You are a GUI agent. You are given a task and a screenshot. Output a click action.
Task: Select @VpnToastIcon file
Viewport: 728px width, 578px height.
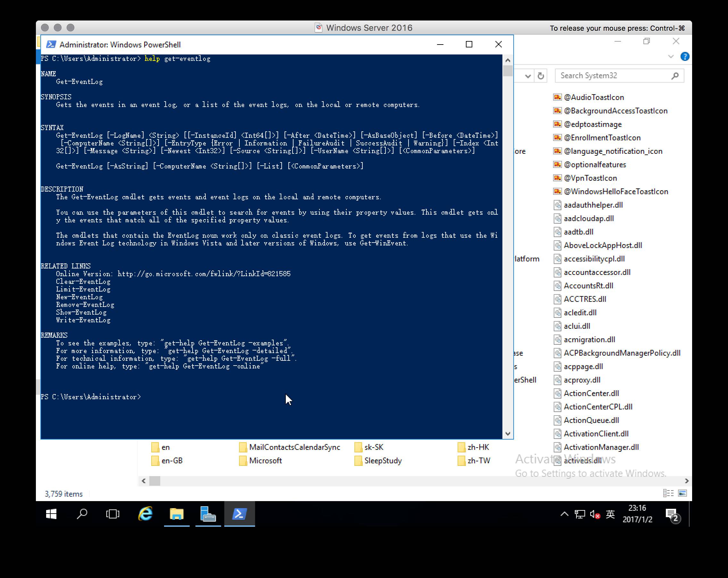pyautogui.click(x=585, y=178)
